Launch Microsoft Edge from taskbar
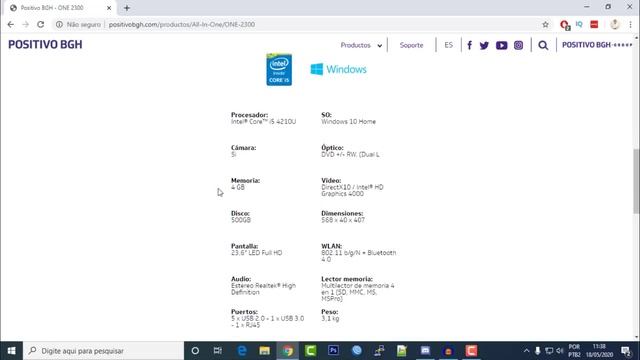The image size is (640, 360). click(x=242, y=351)
